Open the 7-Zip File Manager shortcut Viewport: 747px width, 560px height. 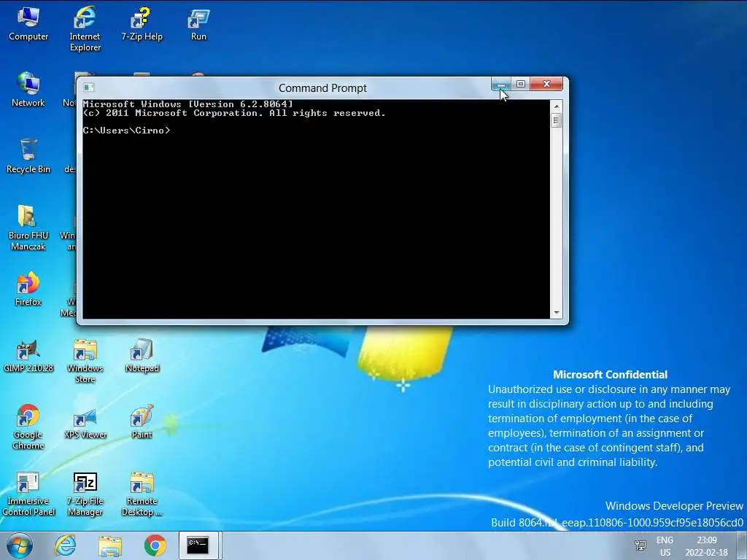click(85, 494)
